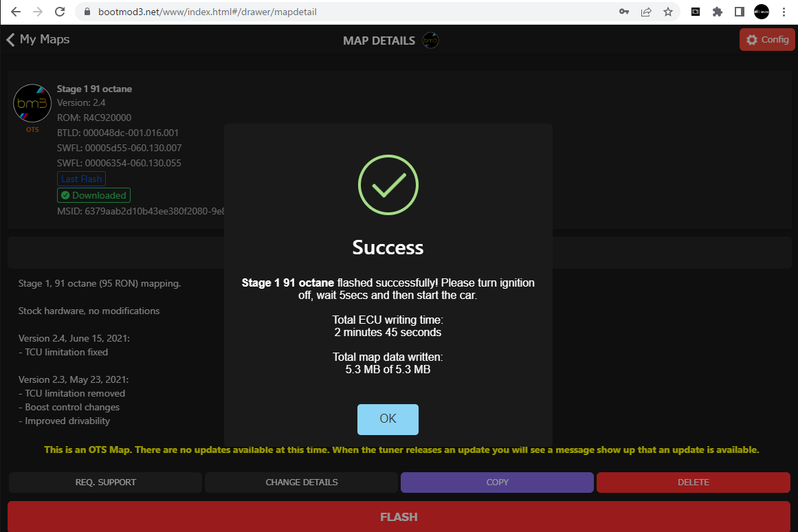Click the Version: 2.4 text
The height and width of the screenshot is (532, 798).
(81, 103)
